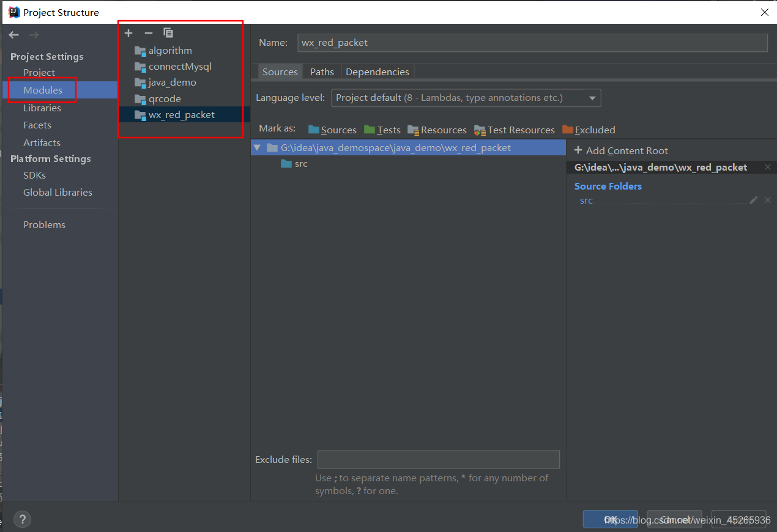777x532 pixels.
Task: Select the src folder in tree
Action: coord(294,164)
